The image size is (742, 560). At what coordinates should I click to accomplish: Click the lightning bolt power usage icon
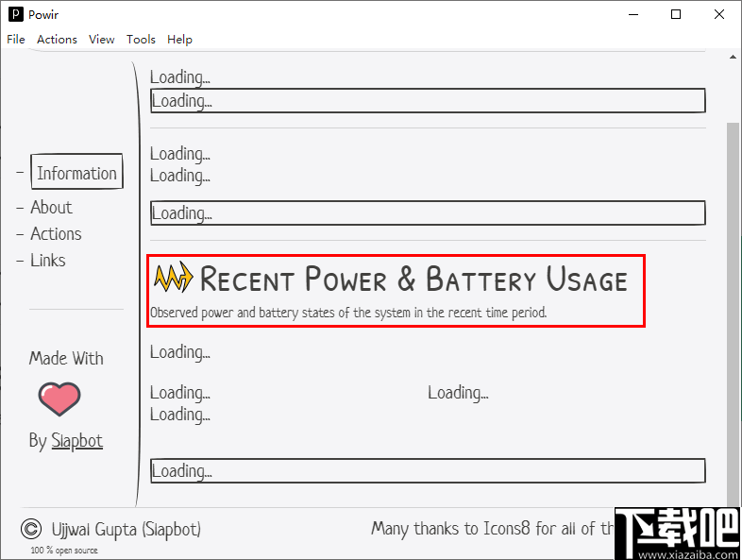(174, 278)
